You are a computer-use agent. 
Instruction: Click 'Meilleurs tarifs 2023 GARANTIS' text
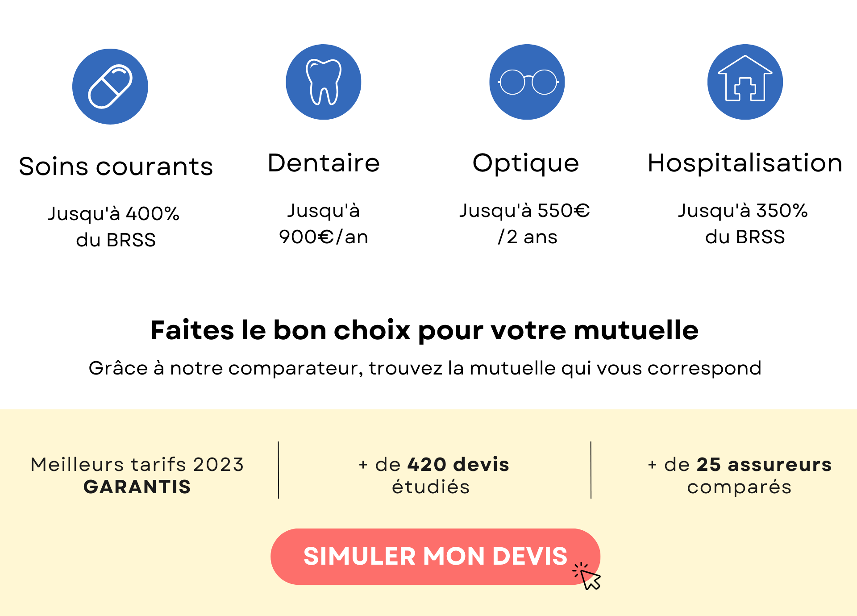click(137, 476)
